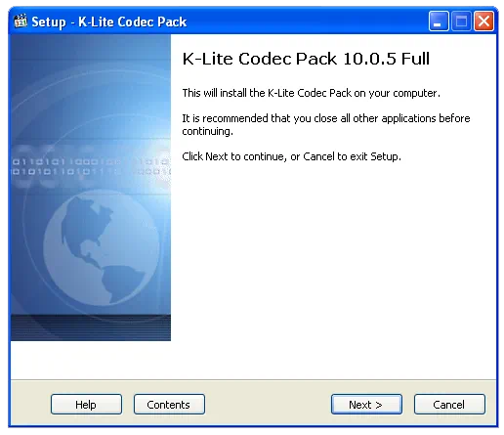Cancel the K-Lite setup
Screen dimensions: 504x435
tap(449, 405)
